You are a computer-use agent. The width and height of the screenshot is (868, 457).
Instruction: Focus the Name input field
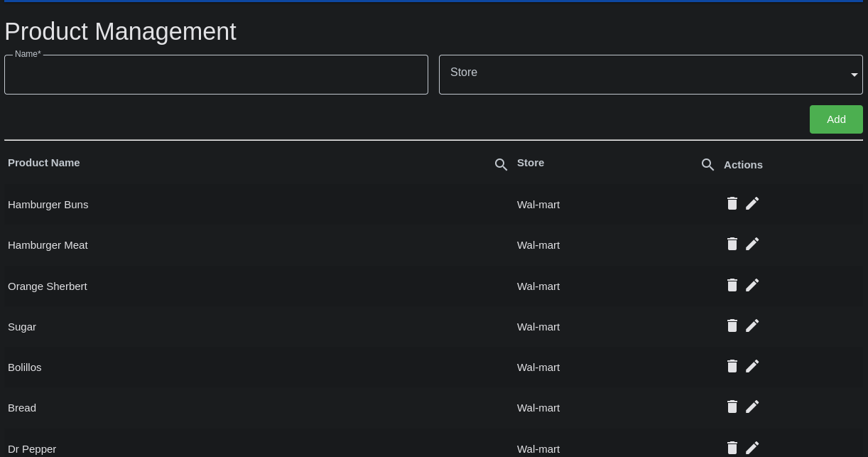click(x=216, y=75)
